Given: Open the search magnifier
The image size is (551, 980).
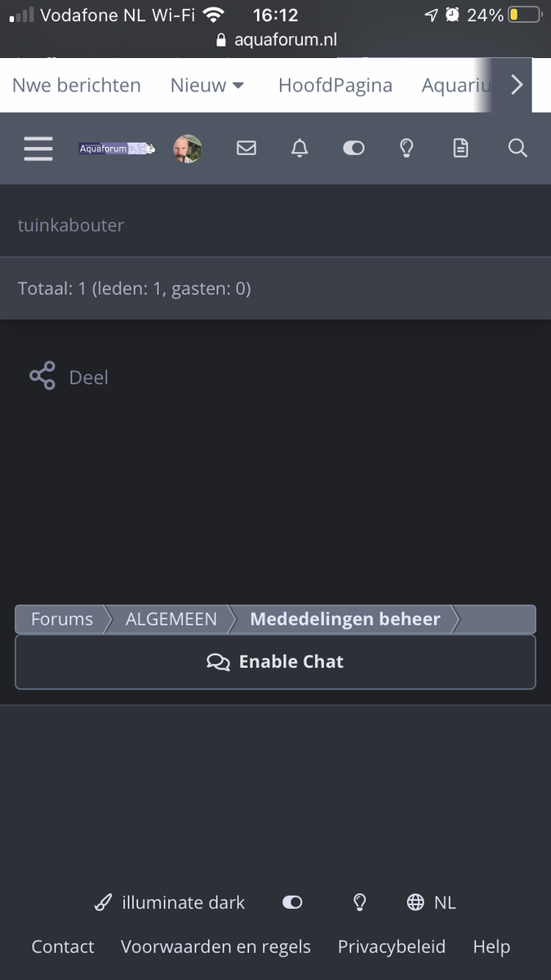Looking at the screenshot, I should point(518,148).
